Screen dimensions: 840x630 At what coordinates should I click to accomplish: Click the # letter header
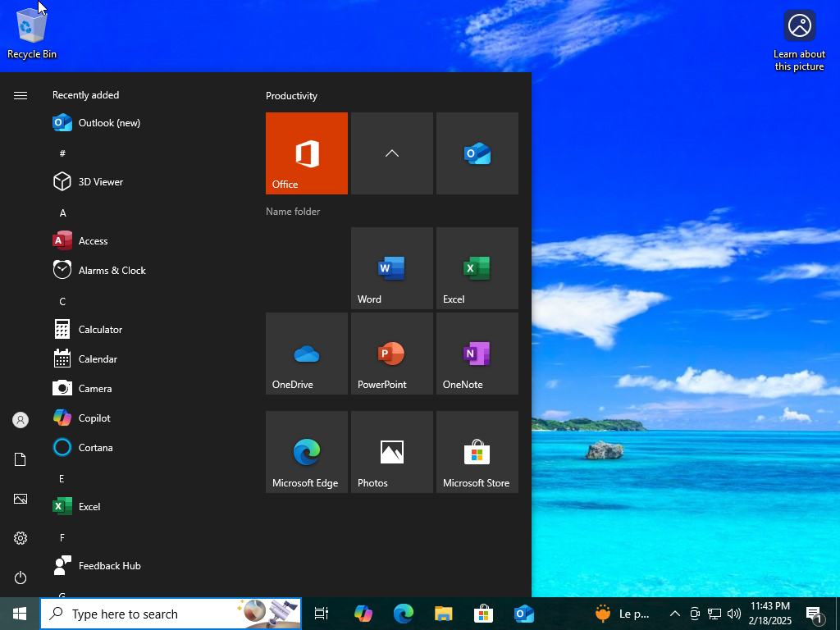62,153
